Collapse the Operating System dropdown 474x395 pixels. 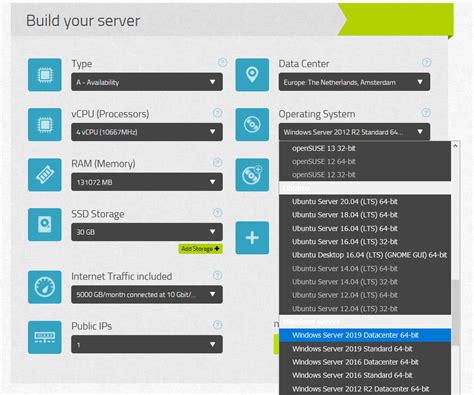[354, 132]
